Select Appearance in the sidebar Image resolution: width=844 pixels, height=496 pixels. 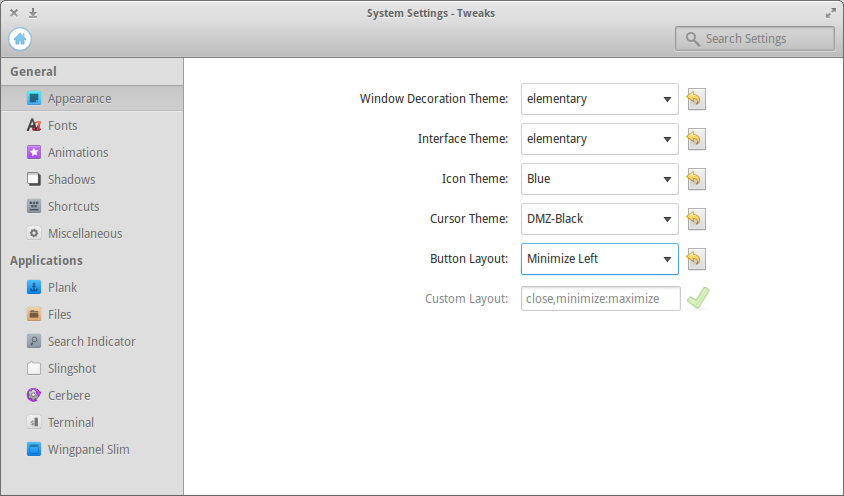point(92,98)
